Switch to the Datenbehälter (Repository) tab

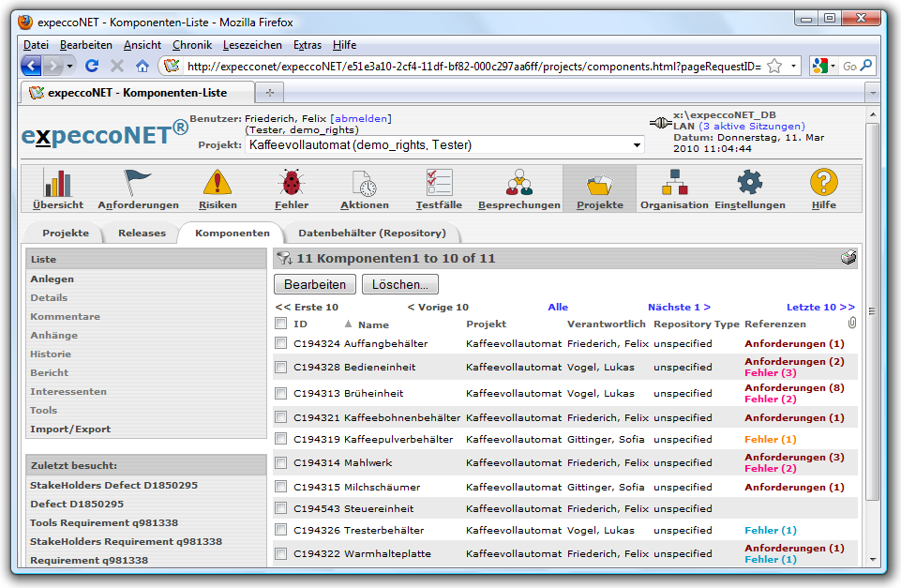(371, 234)
